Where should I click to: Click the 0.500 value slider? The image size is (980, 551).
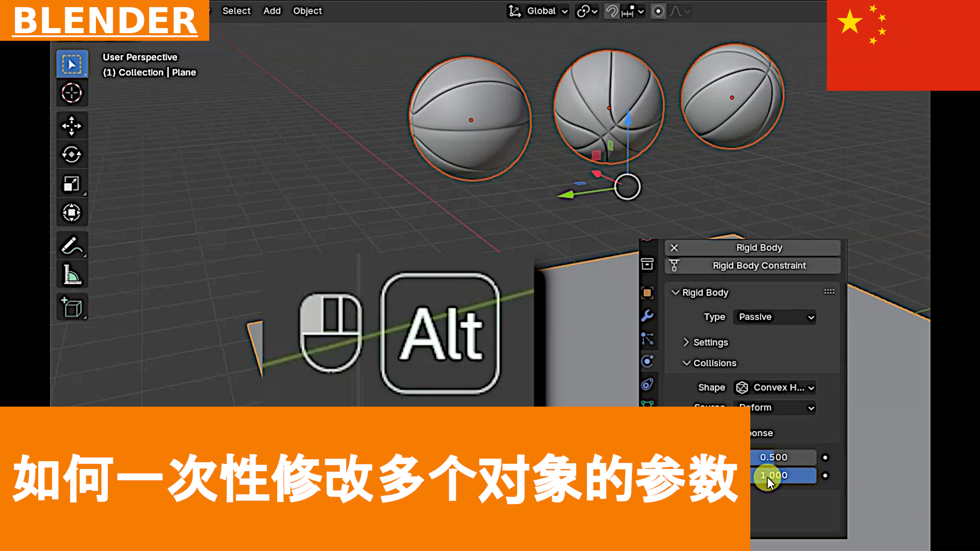point(783,457)
